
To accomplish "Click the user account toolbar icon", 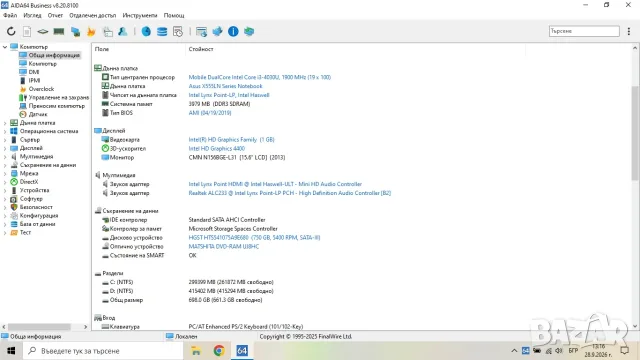I will (x=122, y=31).
